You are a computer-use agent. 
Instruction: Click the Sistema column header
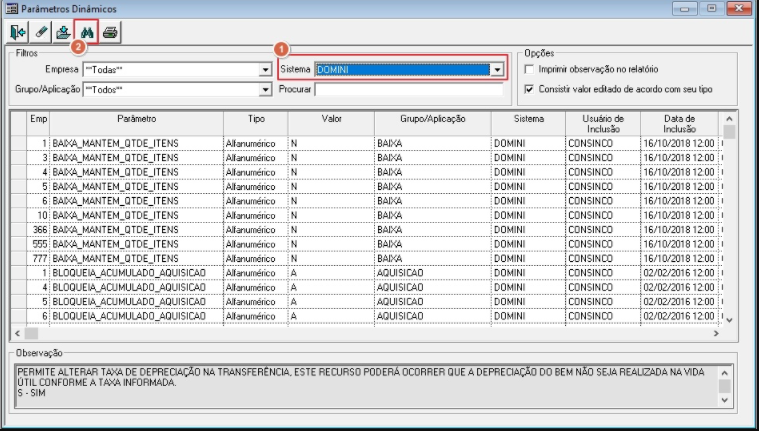528,123
